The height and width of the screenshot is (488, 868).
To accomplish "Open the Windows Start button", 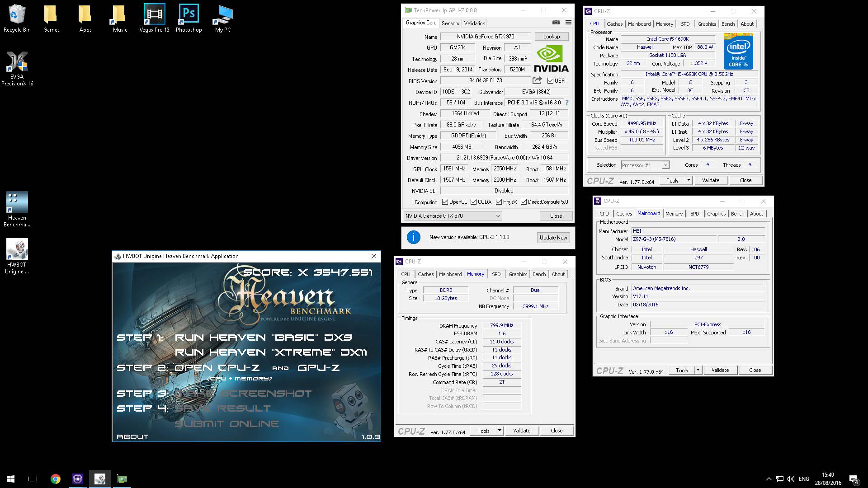I will (11, 479).
